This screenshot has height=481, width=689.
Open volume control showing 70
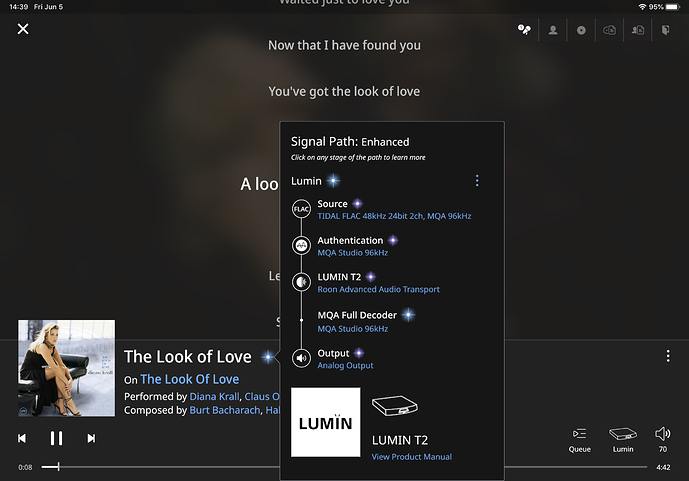pos(663,440)
